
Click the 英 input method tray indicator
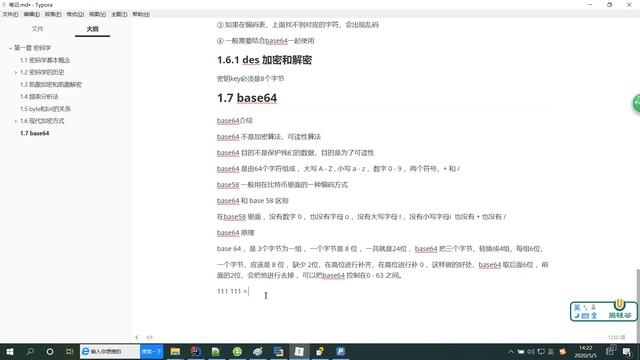pyautogui.click(x=551, y=351)
